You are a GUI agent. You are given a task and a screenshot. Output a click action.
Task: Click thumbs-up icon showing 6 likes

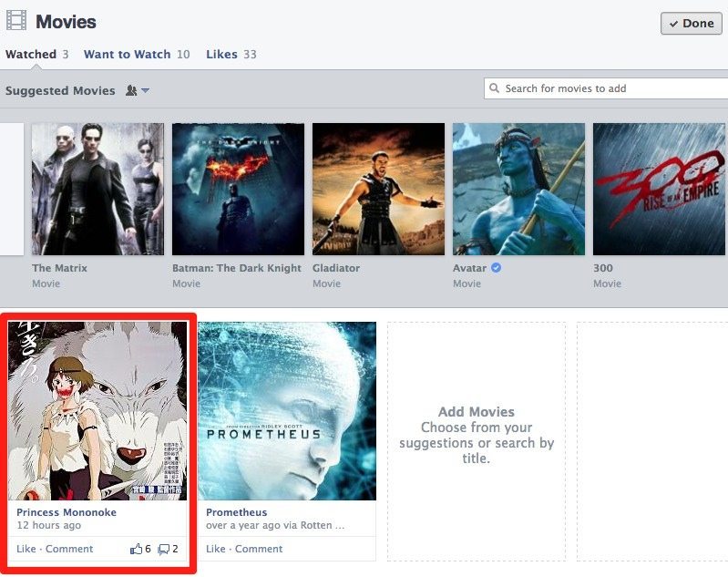136,549
